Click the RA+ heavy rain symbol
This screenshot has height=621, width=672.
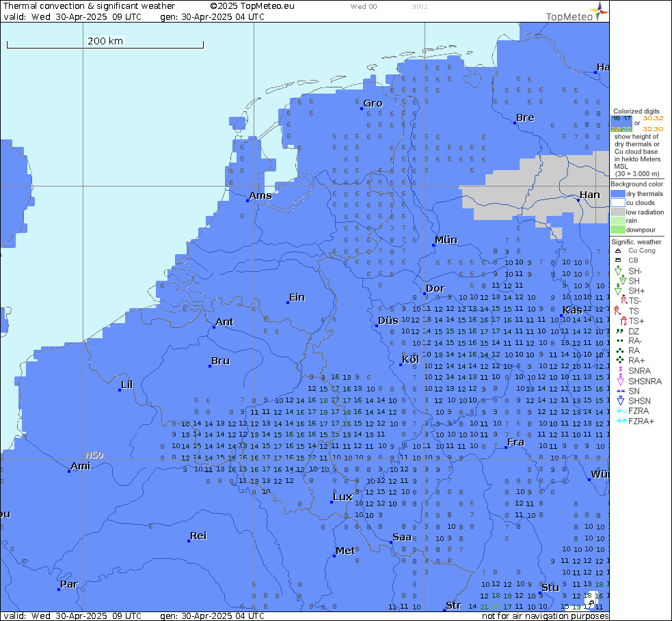[x=620, y=360]
